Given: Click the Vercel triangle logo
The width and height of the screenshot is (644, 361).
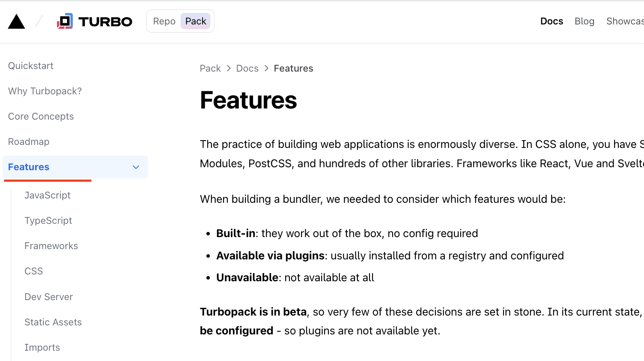Looking at the screenshot, I should [x=17, y=21].
